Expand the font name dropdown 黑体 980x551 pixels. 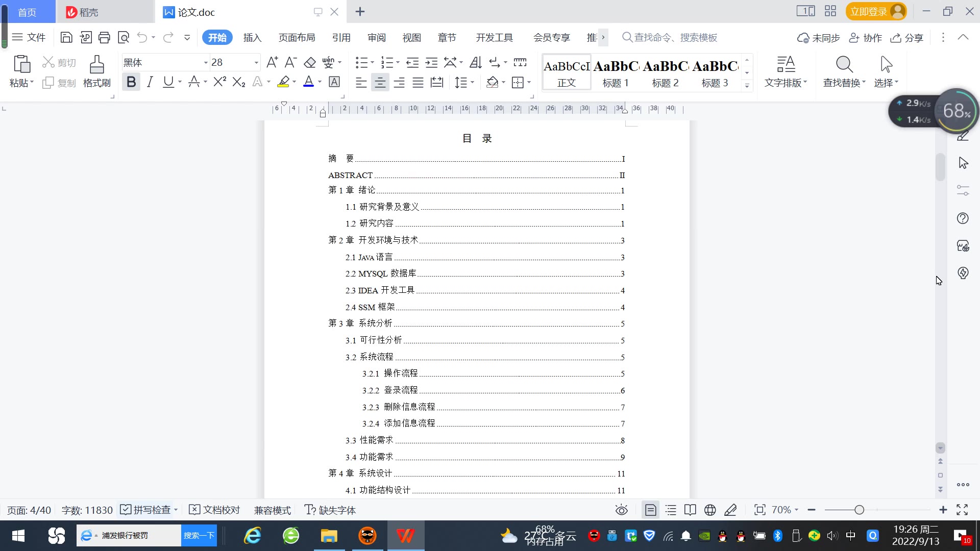tap(206, 63)
